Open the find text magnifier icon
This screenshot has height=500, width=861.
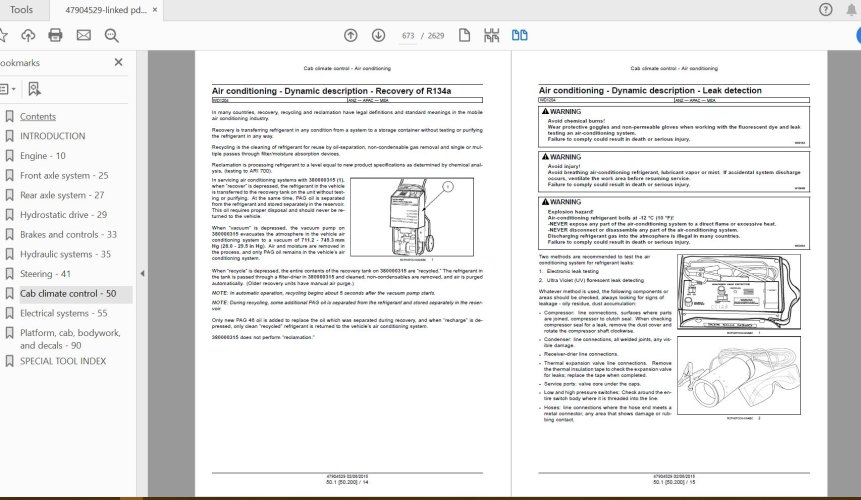click(111, 36)
